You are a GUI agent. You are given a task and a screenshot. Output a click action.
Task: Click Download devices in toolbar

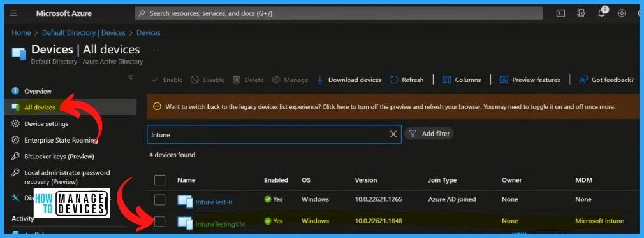pos(349,80)
